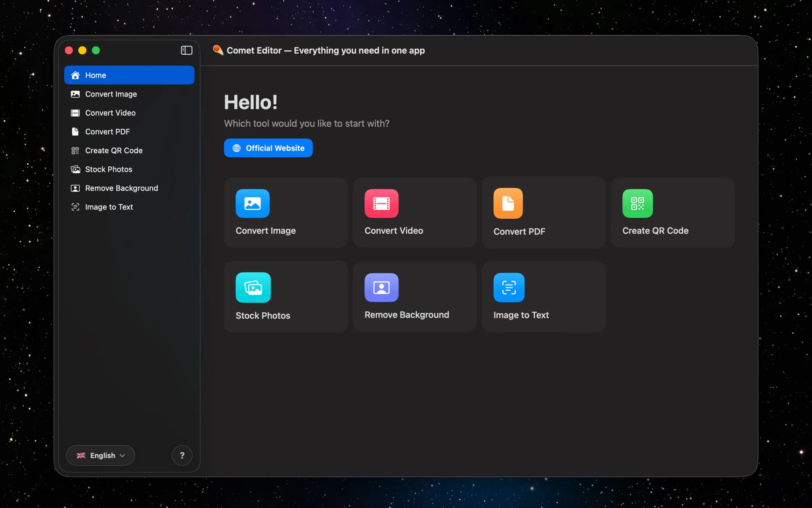Click the sidebar Stock Photos stacked-images icon
Image resolution: width=812 pixels, height=508 pixels.
75,169
